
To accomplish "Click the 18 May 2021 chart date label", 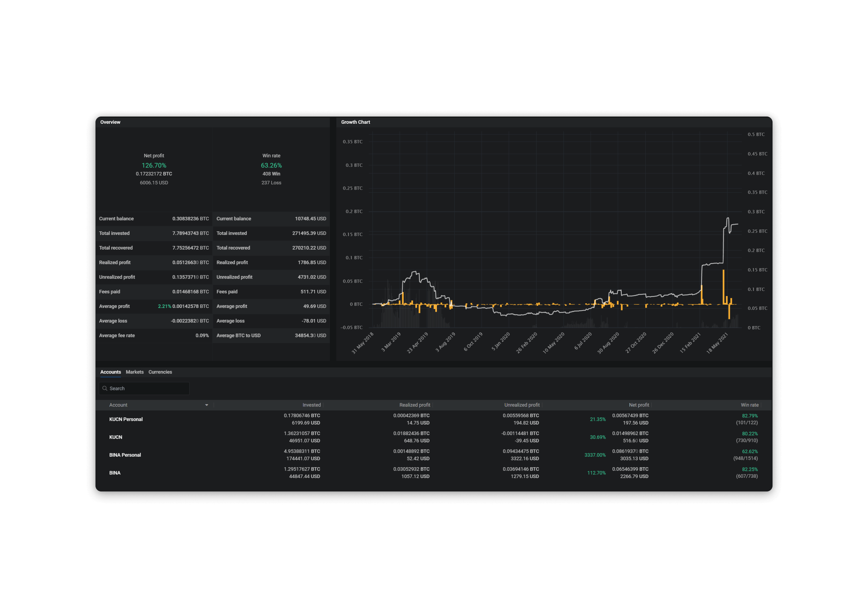I will 717,343.
